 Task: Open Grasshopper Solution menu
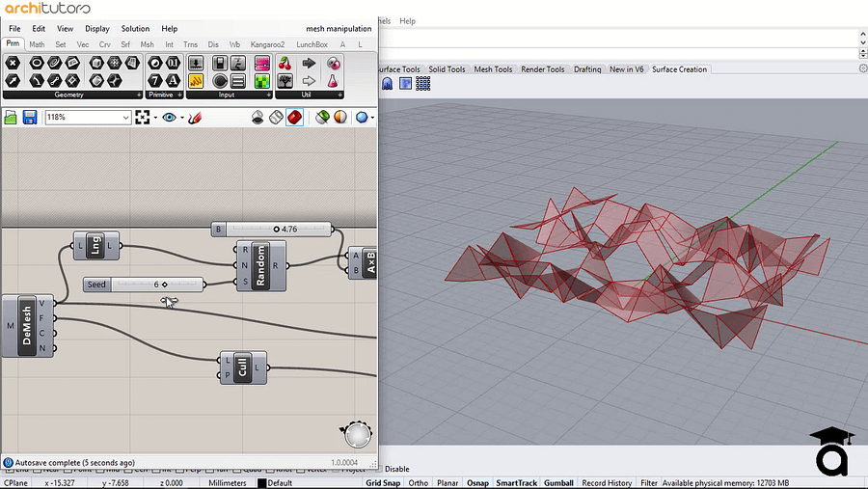point(135,29)
